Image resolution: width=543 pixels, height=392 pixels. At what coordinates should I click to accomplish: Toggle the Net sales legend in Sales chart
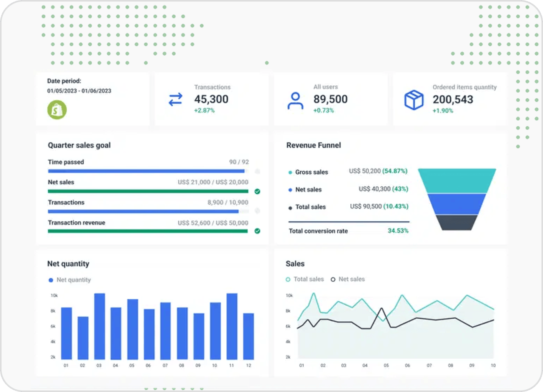(348, 279)
